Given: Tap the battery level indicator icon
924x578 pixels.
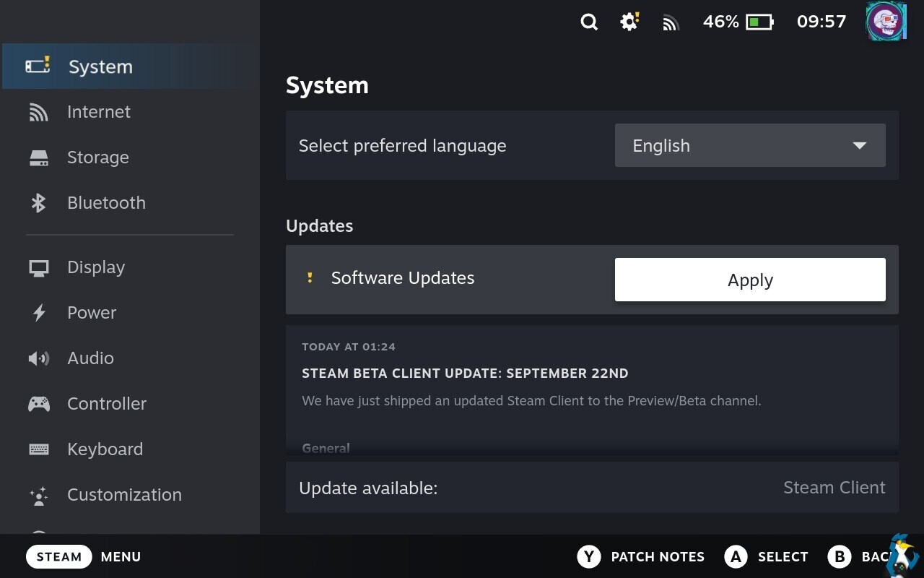Looking at the screenshot, I should coord(759,22).
